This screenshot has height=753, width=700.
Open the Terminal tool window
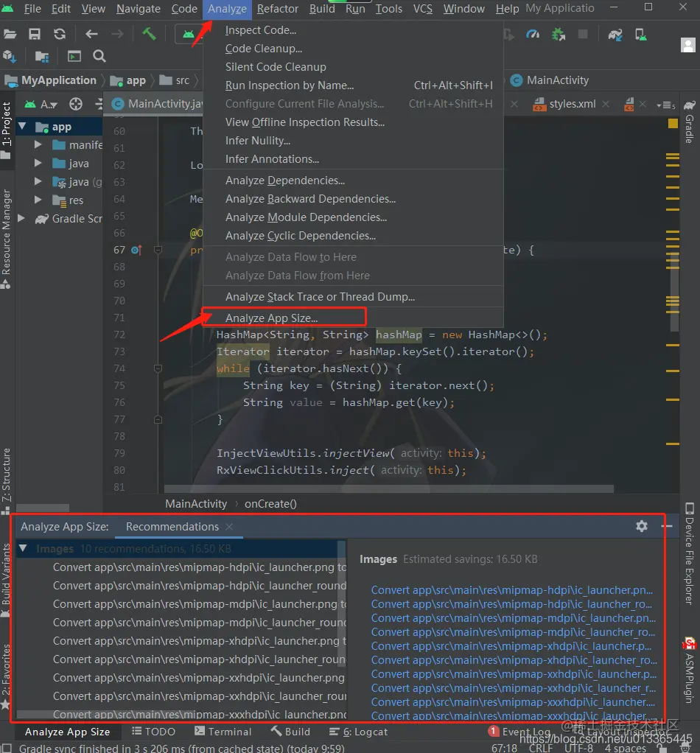[223, 732]
